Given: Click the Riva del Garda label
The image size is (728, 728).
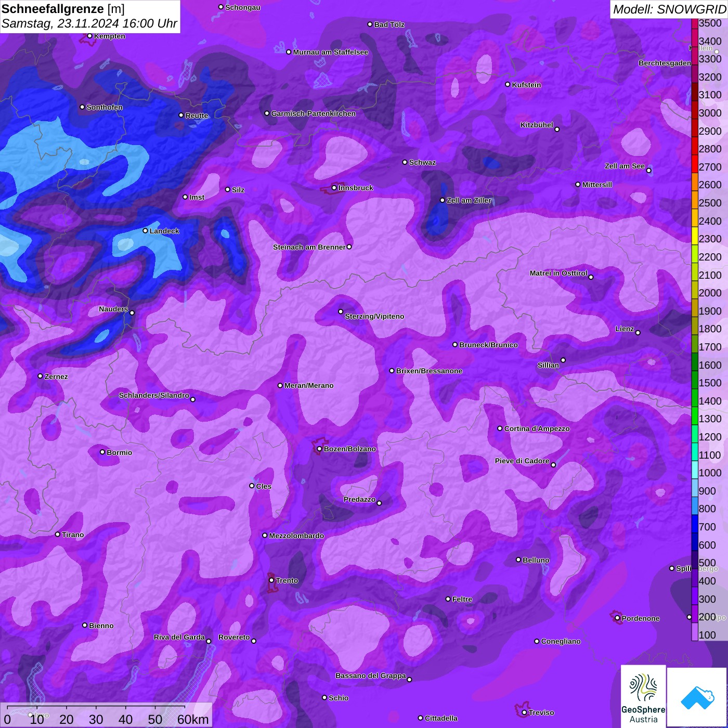Looking at the screenshot, I should pyautogui.click(x=179, y=637).
